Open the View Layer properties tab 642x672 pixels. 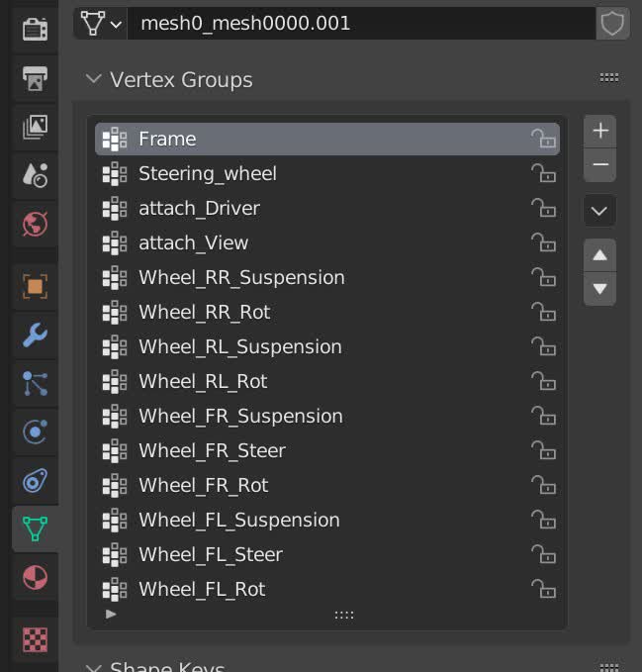pos(35,127)
